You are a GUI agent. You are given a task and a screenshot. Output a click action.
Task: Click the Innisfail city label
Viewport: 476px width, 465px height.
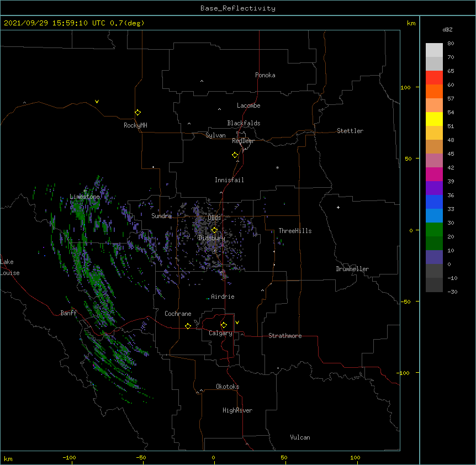pyautogui.click(x=229, y=180)
